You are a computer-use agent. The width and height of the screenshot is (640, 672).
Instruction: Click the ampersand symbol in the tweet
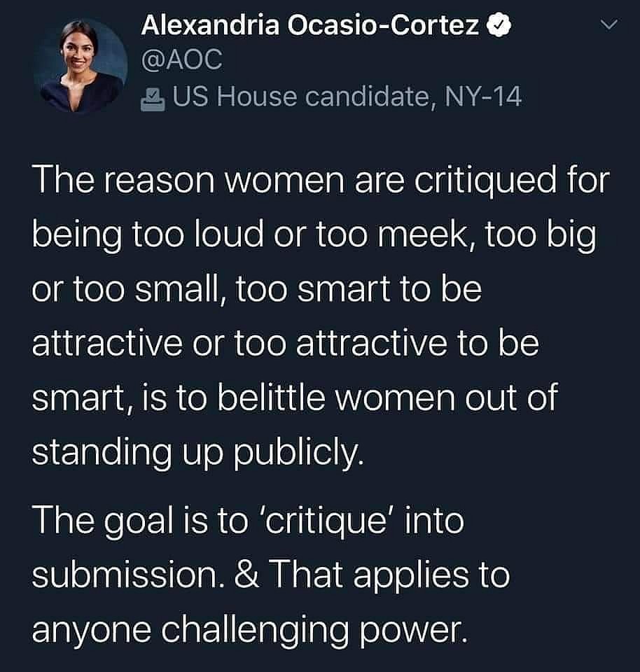(x=246, y=575)
